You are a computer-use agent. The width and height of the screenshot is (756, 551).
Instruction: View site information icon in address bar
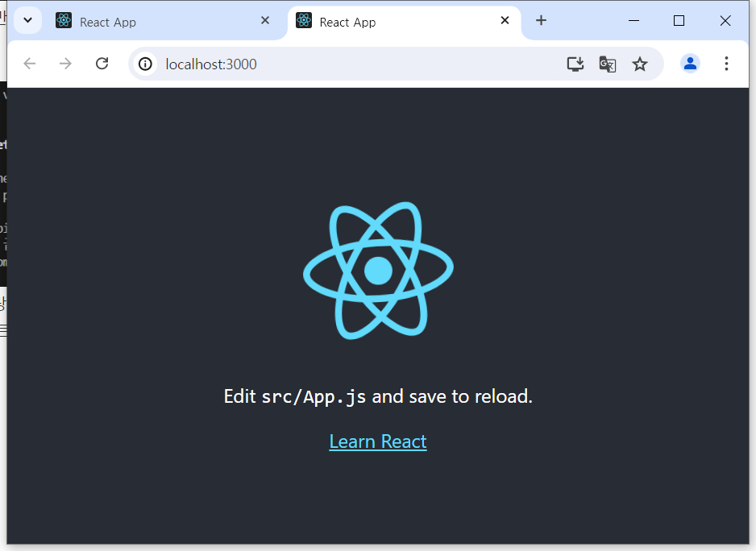pyautogui.click(x=145, y=64)
